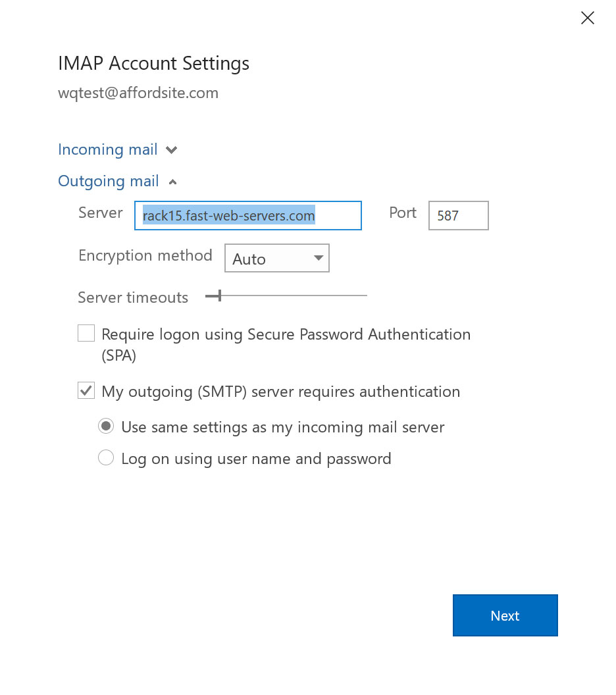Viewport: 616px width, 695px height.
Task: Click Log on using user name and password text
Action: (256, 459)
